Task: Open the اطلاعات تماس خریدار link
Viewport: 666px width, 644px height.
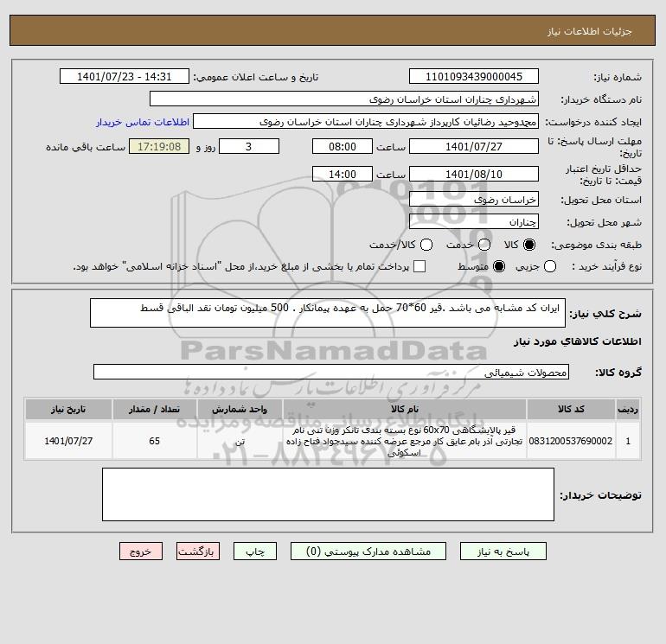Action: (x=143, y=122)
